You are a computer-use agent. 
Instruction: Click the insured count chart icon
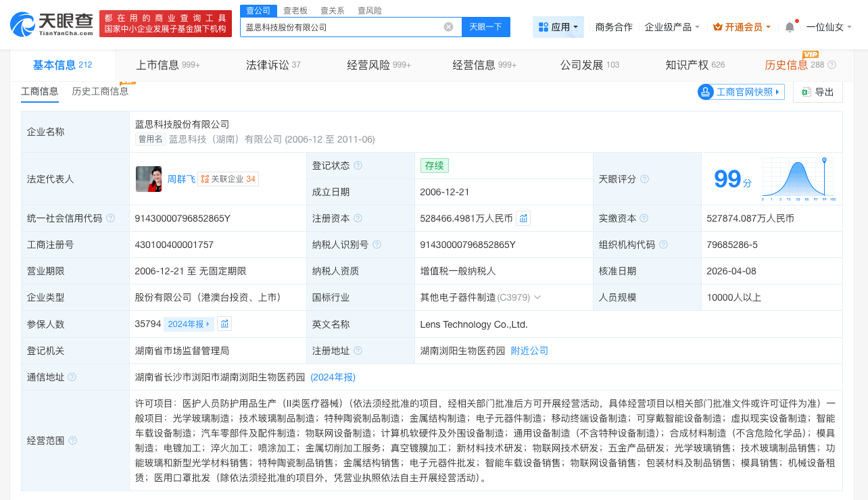(224, 324)
